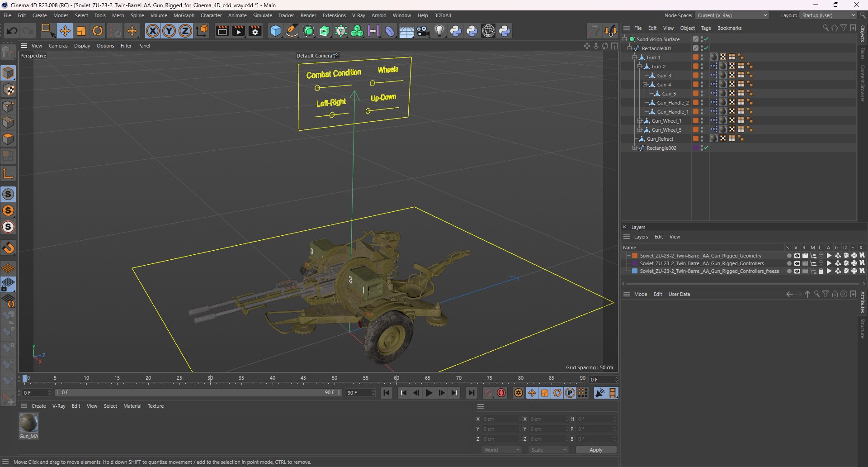Open the viewport Cameras menu
Viewport: 868px width, 467px height.
[58, 46]
